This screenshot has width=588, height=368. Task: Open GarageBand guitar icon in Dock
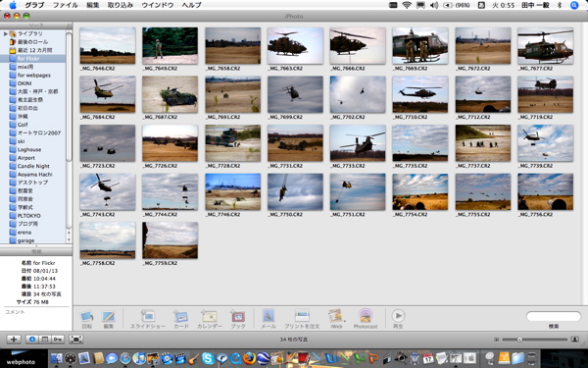tap(194, 358)
